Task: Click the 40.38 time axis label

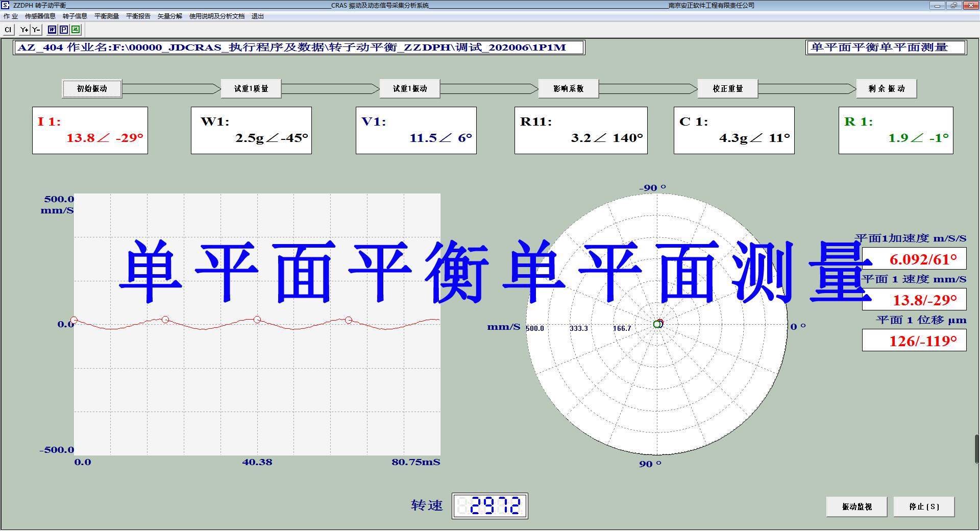Action: click(x=257, y=462)
